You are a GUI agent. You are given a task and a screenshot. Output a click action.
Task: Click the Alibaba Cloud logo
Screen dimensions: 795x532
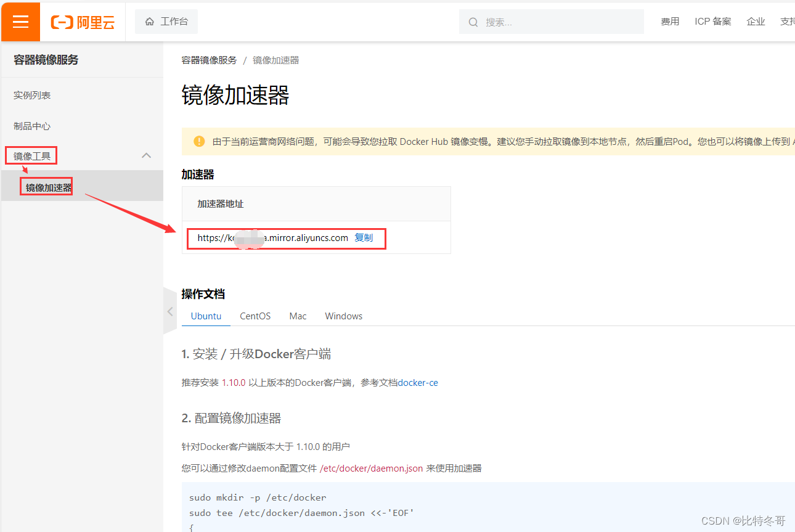click(83, 22)
